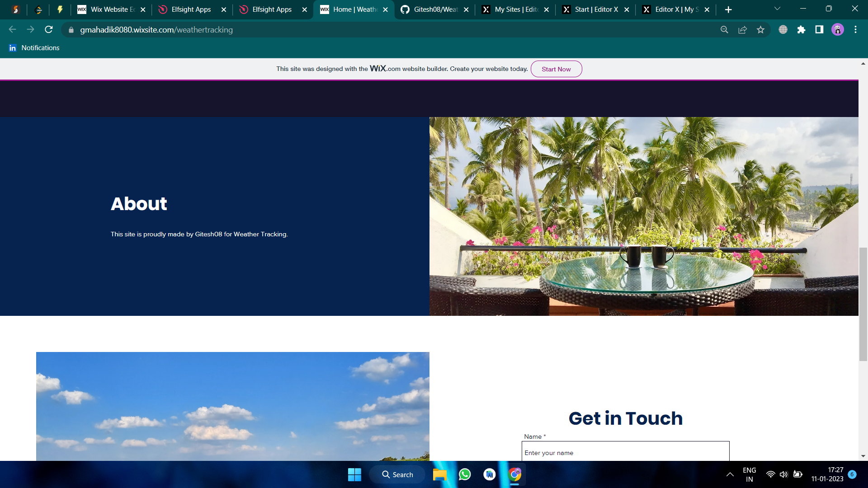Bookmark this page with the star icon
Viewport: 868px width, 488px height.
pos(760,30)
